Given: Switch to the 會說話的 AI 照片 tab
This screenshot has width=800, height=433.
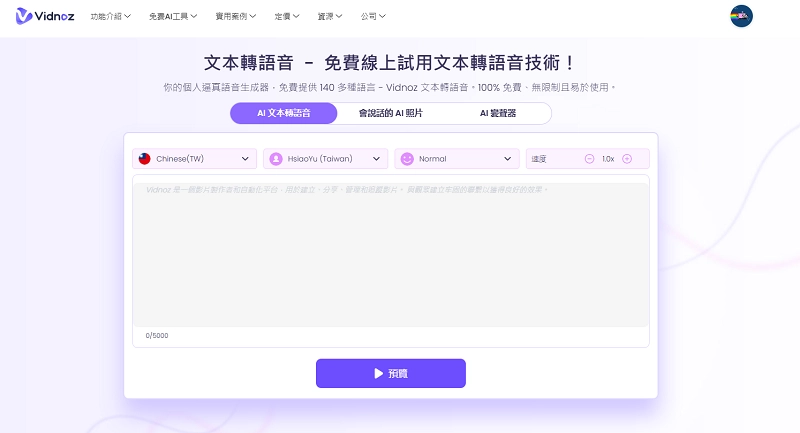Looking at the screenshot, I should pos(391,113).
